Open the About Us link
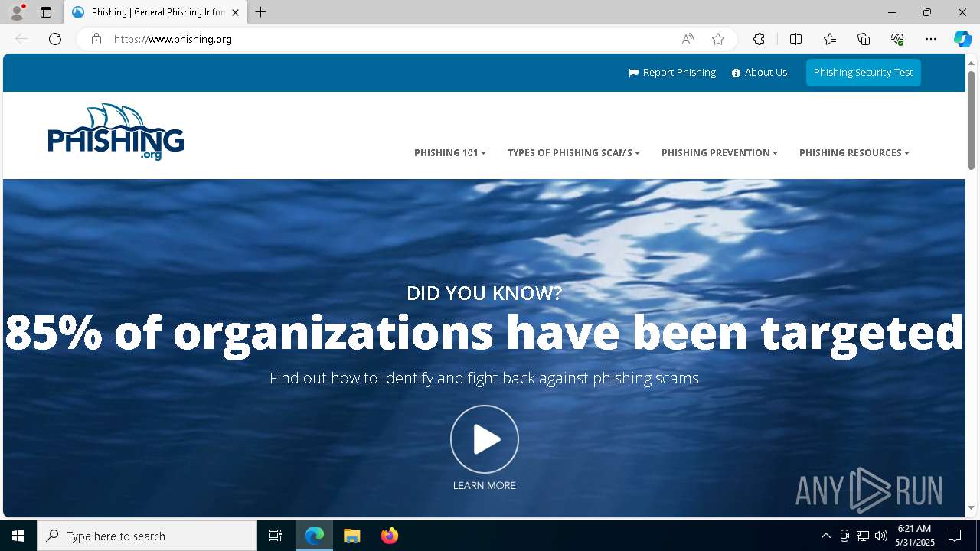The height and width of the screenshot is (551, 980). click(759, 73)
